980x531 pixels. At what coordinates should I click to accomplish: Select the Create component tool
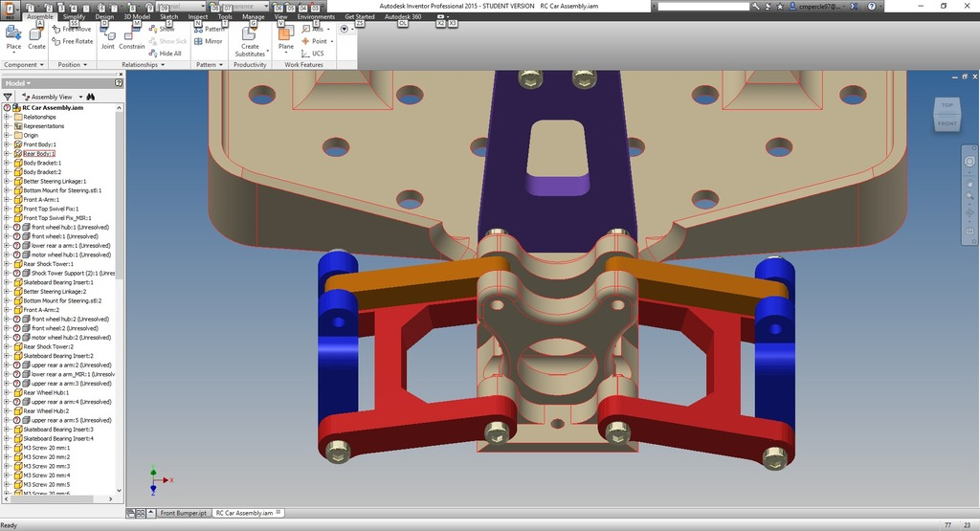36,36
